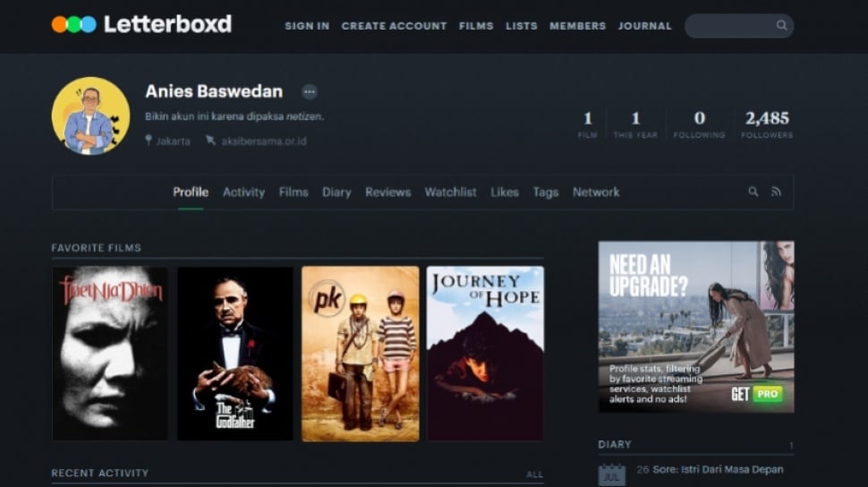Open JOURNAL in the top navigation

(645, 26)
